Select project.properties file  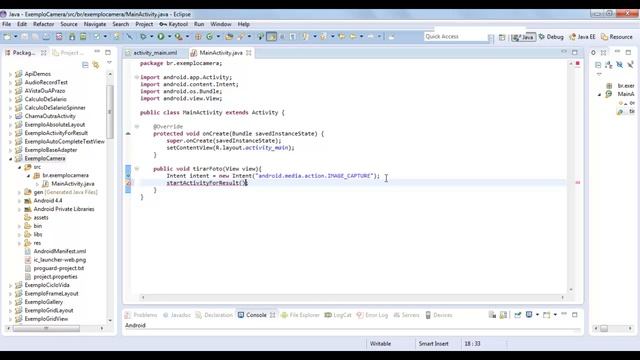click(55, 277)
